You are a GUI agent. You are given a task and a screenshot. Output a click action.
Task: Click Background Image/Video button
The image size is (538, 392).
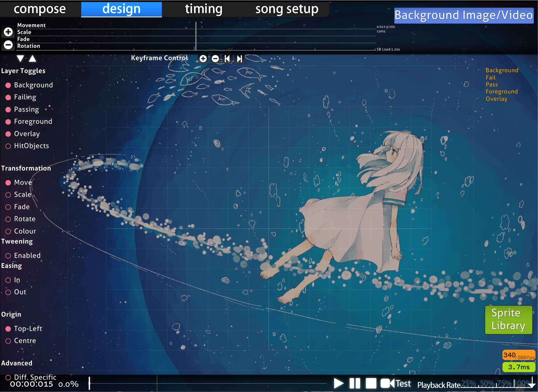(x=464, y=15)
